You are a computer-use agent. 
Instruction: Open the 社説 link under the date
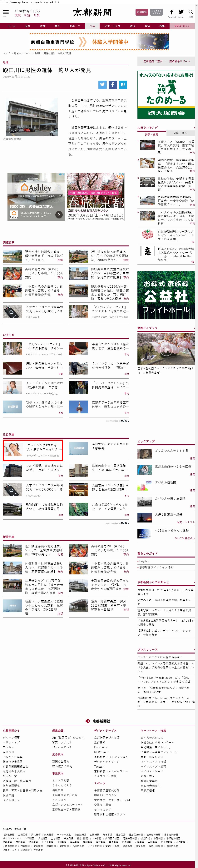coord(27,15)
